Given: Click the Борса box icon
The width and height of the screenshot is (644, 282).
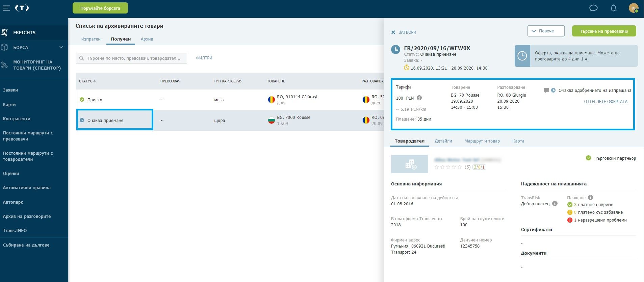Looking at the screenshot, I should 4,47.
